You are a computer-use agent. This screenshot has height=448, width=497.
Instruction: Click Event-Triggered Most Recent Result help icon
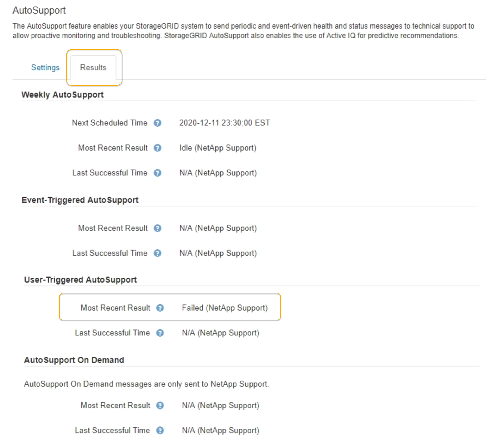pos(157,228)
